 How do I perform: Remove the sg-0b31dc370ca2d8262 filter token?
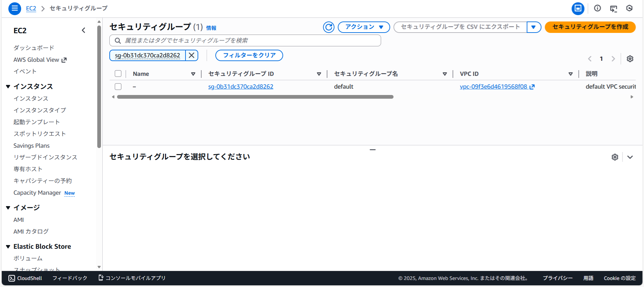click(x=192, y=55)
